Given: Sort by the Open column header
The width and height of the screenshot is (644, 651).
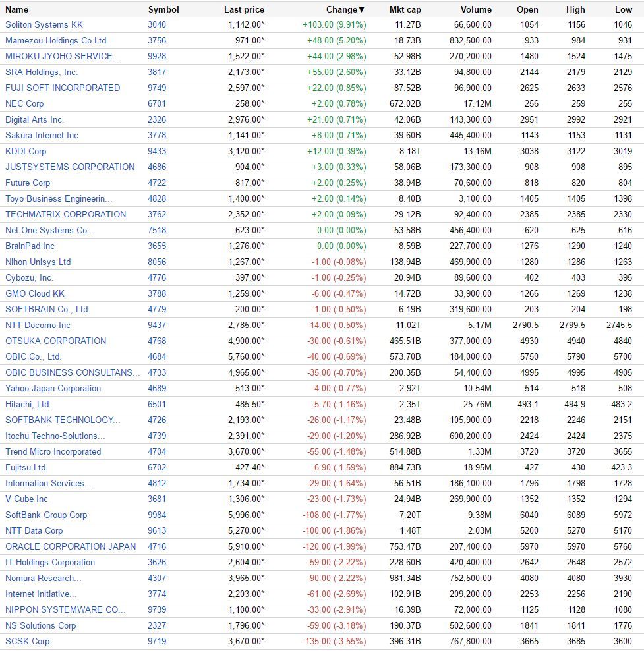Looking at the screenshot, I should 527,9.
